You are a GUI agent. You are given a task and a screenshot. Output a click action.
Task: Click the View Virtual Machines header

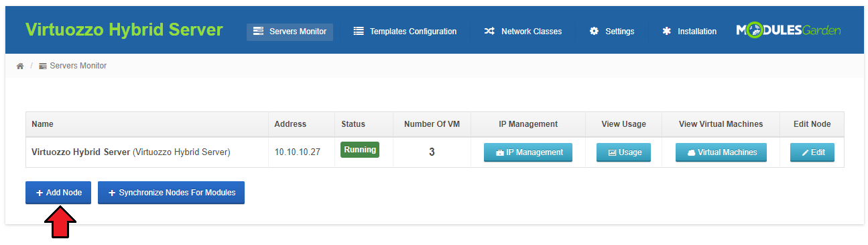721,124
